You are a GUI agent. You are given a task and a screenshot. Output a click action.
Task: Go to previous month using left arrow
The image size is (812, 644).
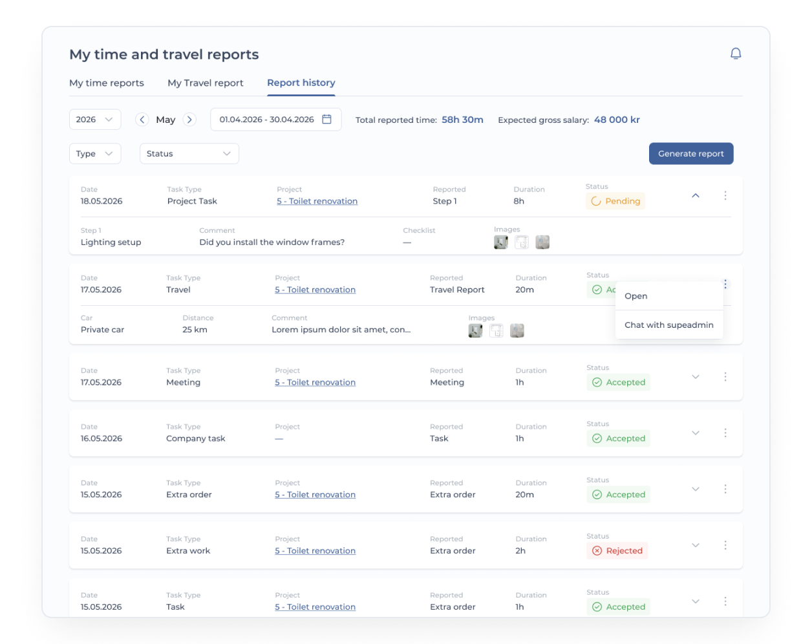[x=142, y=120]
